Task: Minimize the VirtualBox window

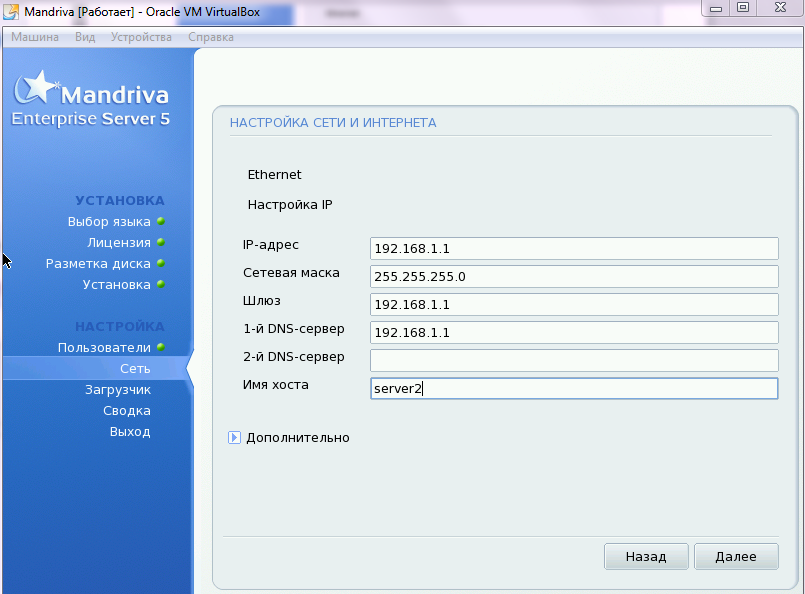Action: coord(716,8)
